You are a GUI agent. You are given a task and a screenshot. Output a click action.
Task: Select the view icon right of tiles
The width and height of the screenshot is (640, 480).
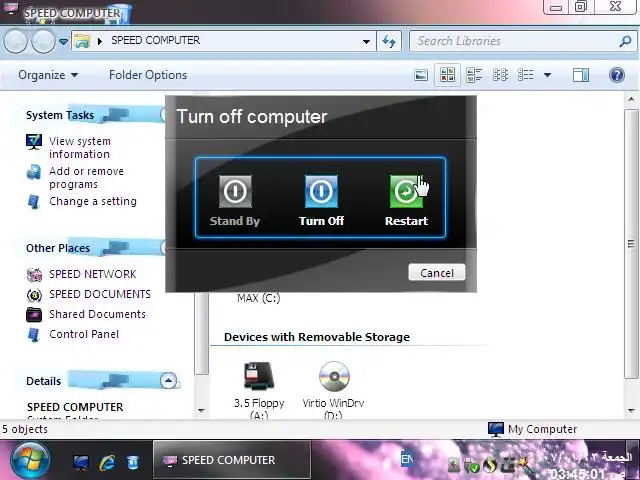click(474, 75)
